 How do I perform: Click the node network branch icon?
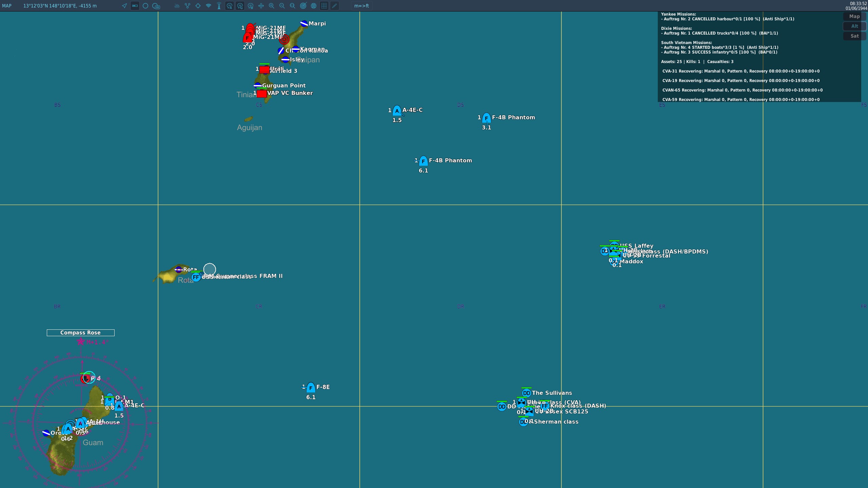pyautogui.click(x=188, y=6)
